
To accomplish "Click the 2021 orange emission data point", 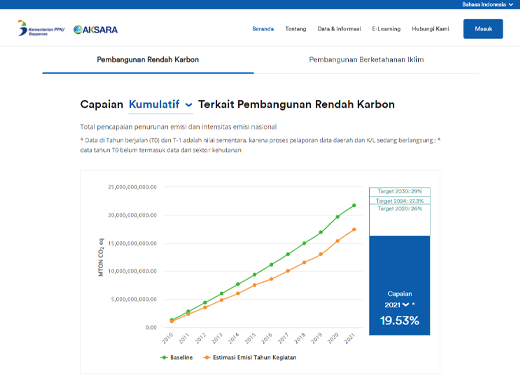I will [x=354, y=229].
